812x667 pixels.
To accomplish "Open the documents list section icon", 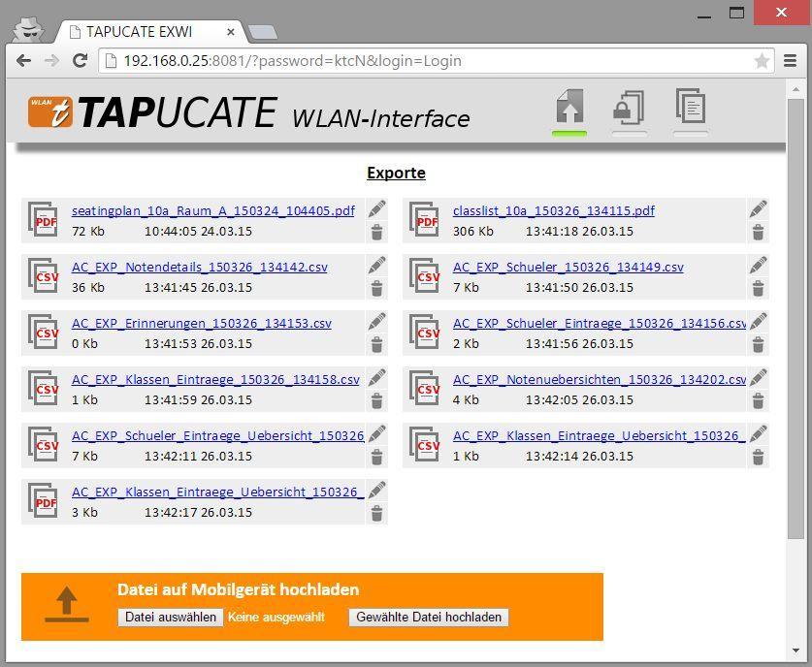I will 691,106.
